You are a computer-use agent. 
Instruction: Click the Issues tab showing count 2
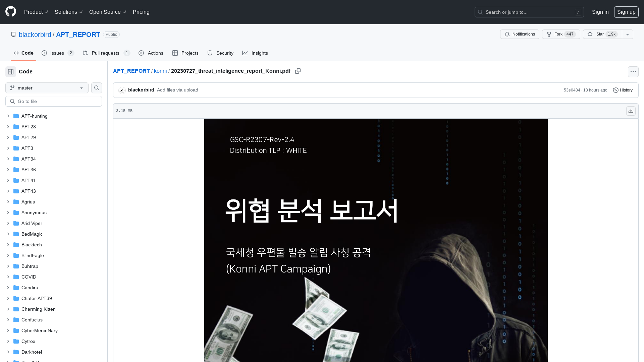point(58,53)
